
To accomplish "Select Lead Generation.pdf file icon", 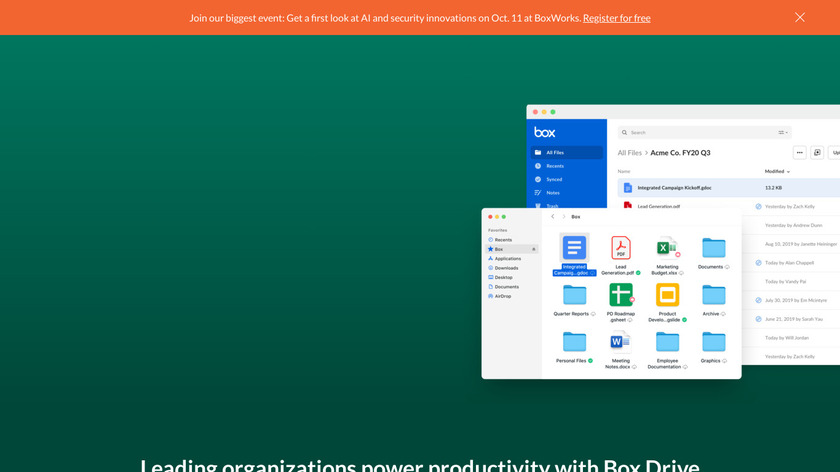I will 621,248.
